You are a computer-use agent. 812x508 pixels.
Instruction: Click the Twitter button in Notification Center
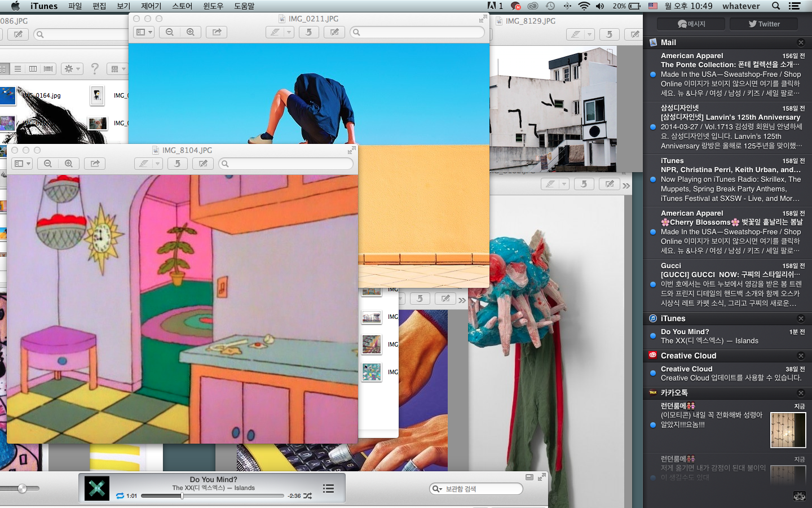[764, 24]
